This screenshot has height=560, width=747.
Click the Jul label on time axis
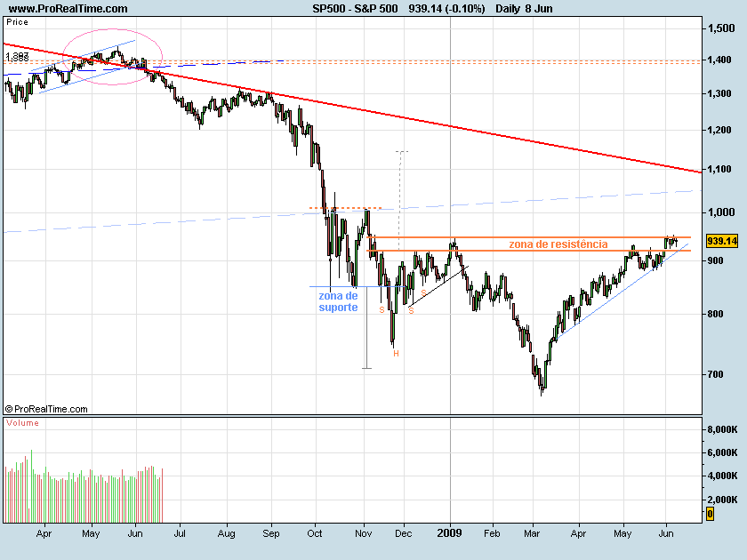[180, 533]
